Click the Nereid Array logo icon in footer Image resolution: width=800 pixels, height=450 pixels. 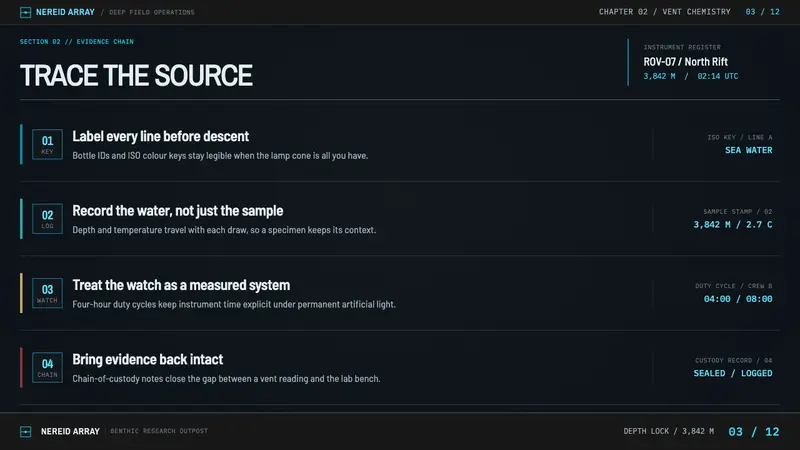click(26, 432)
